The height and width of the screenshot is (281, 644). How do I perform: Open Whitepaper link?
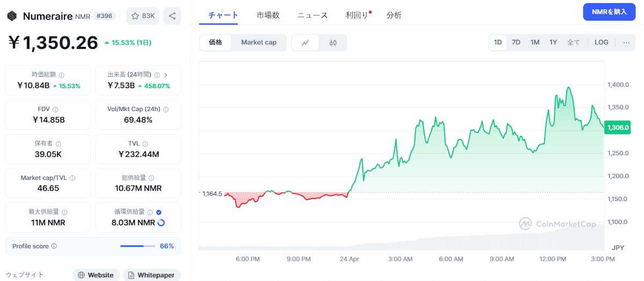(151, 275)
